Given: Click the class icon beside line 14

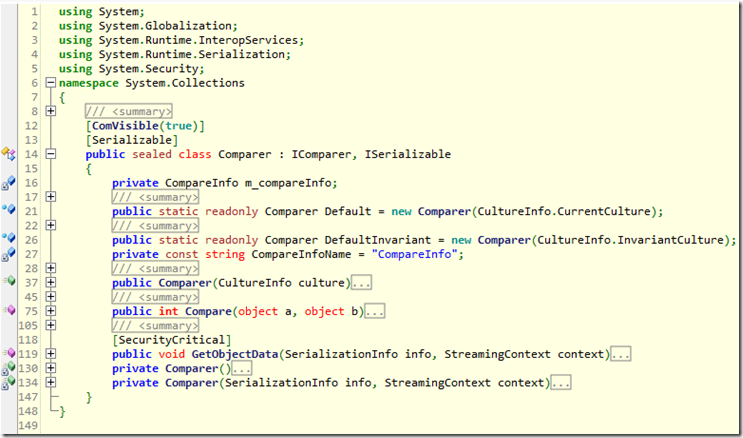Looking at the screenshot, I should click(x=7, y=154).
